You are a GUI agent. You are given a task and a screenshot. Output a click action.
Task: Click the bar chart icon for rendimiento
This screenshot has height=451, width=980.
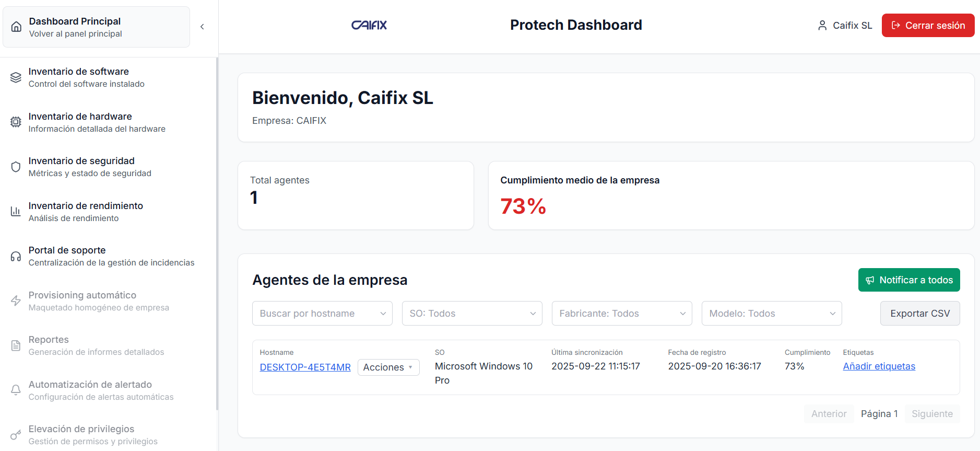click(x=16, y=212)
